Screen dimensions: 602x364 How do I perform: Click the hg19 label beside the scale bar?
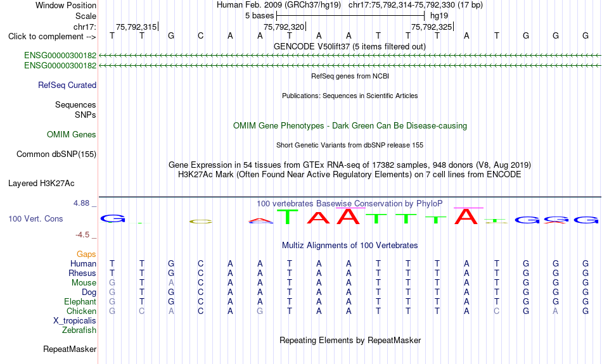click(x=439, y=16)
